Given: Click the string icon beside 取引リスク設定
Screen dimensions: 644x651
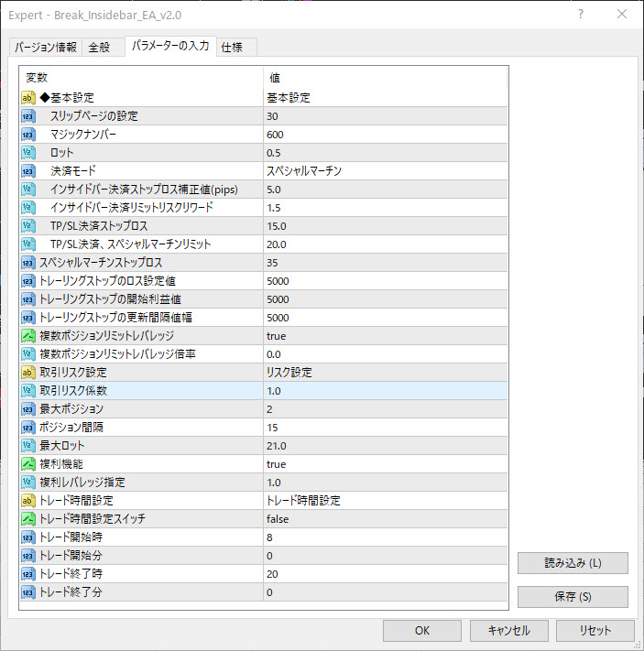Looking at the screenshot, I should point(28,373).
